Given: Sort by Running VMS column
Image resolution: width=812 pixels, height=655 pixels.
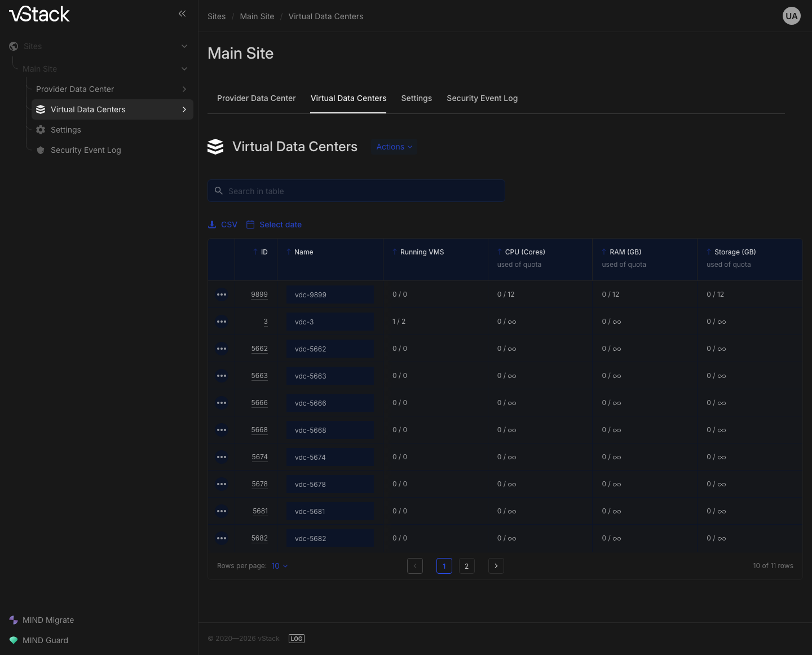Looking at the screenshot, I should click(x=418, y=252).
